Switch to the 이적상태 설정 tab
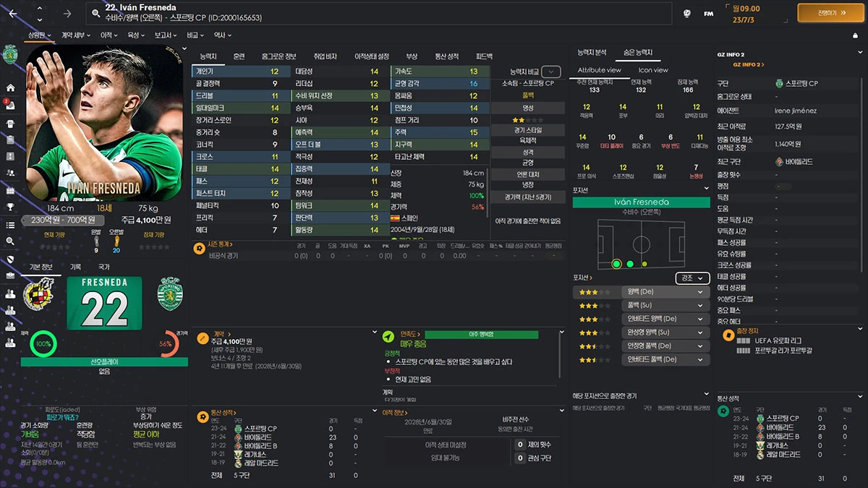 (372, 56)
